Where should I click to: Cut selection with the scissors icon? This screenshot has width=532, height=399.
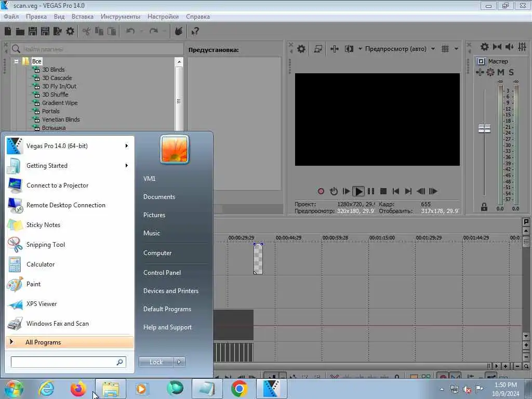pos(87,32)
